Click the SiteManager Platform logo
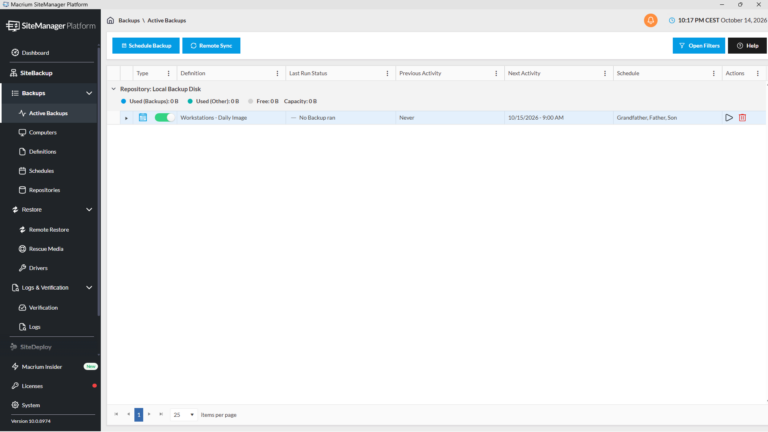The width and height of the screenshot is (768, 432). tap(51, 26)
